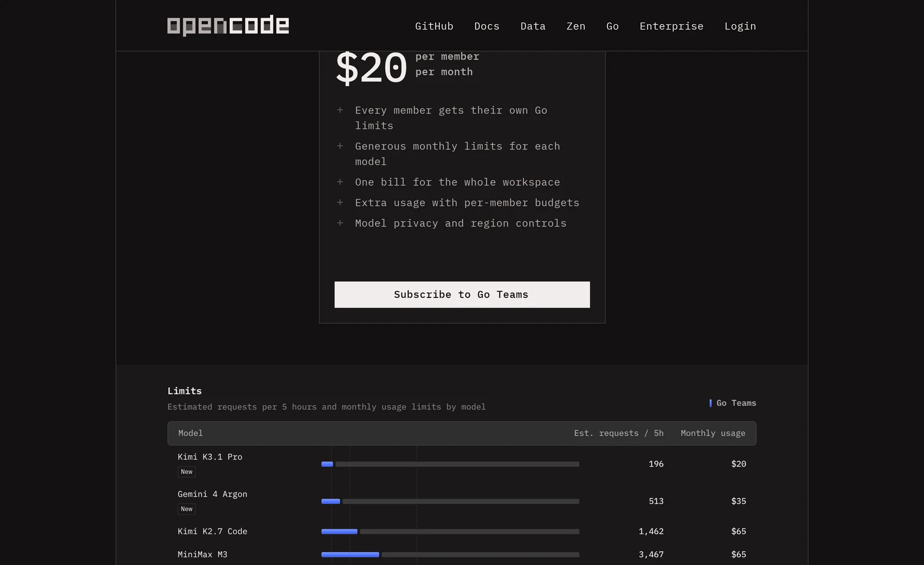
Task: Click the 'Estimated requests per 5 hours' subtitle
Action: (327, 407)
